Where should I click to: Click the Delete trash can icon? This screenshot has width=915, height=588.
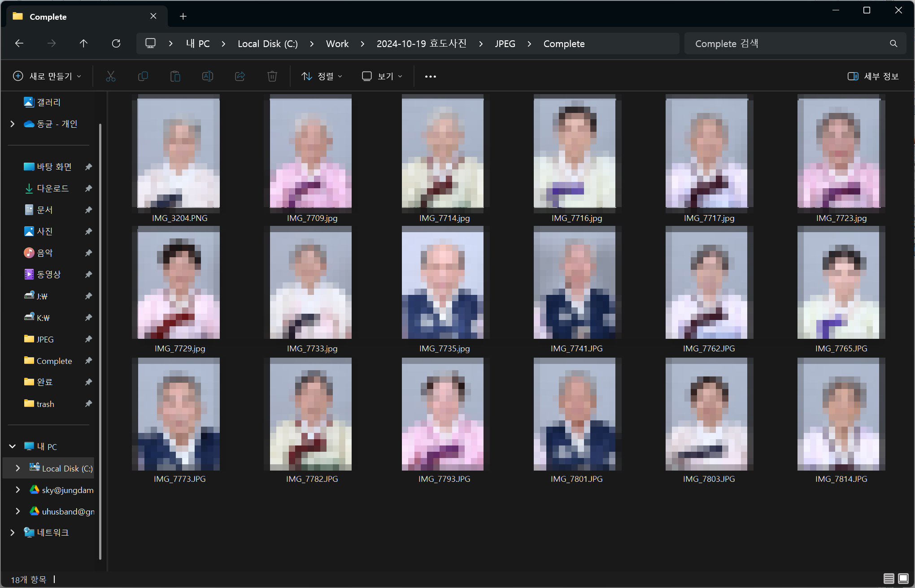point(272,76)
